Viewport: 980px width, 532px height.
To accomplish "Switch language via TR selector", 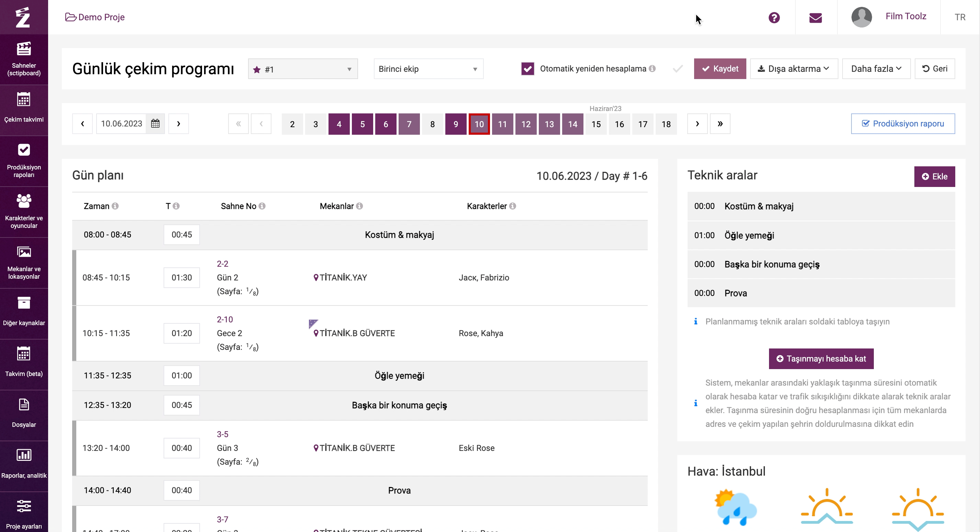I will pos(960,17).
